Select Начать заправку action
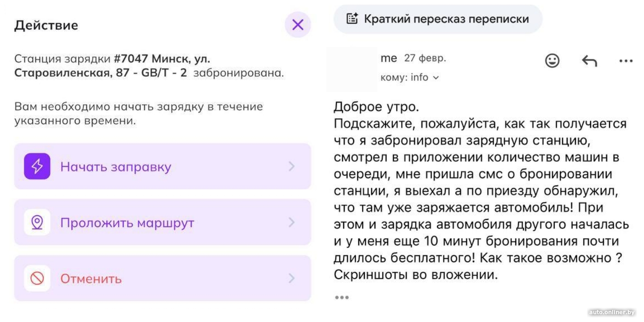The height and width of the screenshot is (322, 644). point(116,167)
